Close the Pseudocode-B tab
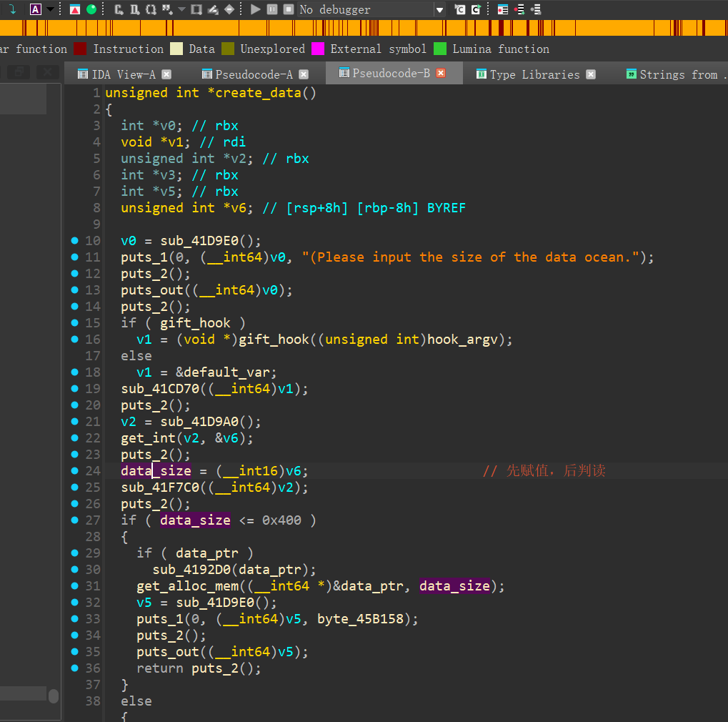Image resolution: width=728 pixels, height=722 pixels. 441,73
